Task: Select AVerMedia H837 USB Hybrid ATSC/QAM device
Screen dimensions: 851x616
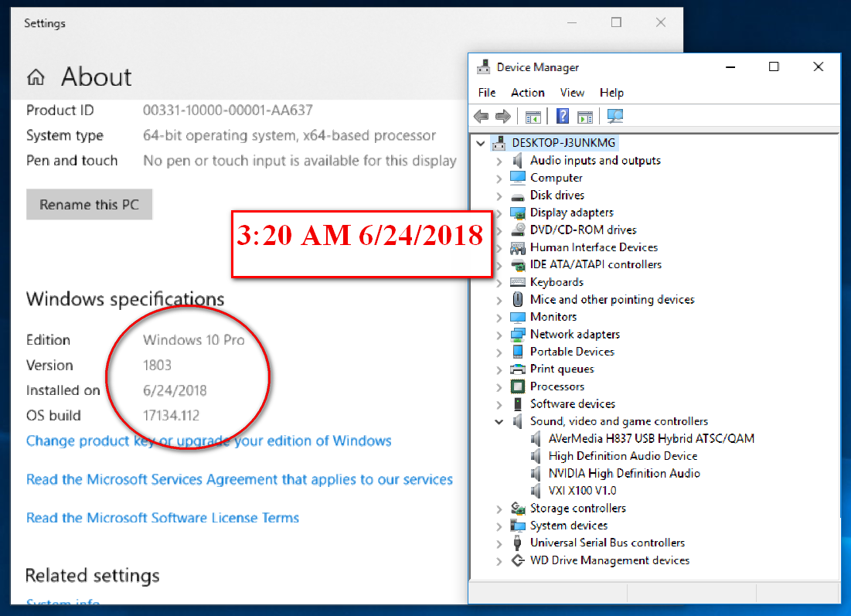Action: coord(652,438)
